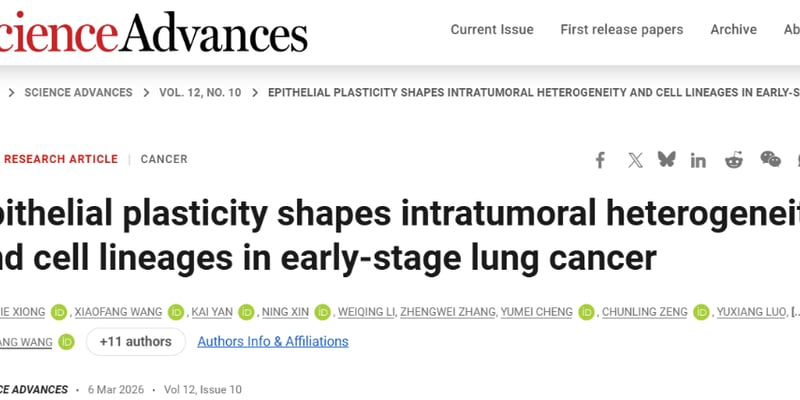Click Science Advances breadcrumb link
This screenshot has height=400, width=800.
click(78, 93)
